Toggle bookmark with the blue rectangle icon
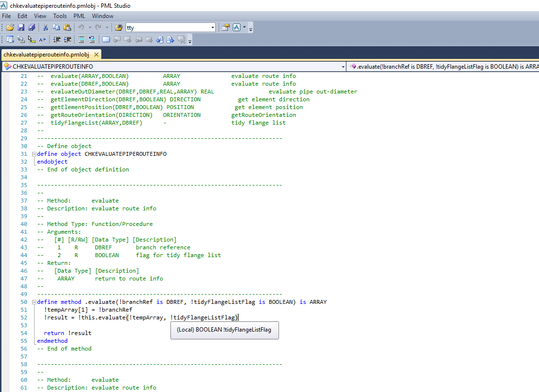539x392 pixels. pyautogui.click(x=106, y=39)
